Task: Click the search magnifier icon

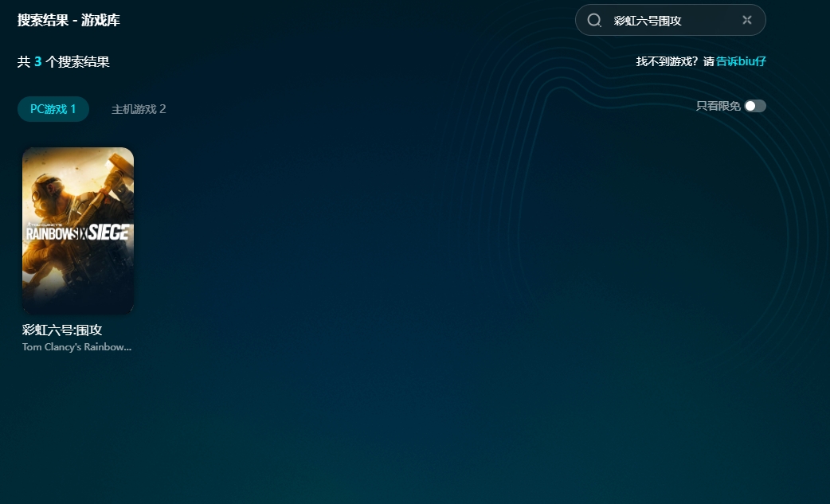Action: (x=594, y=20)
